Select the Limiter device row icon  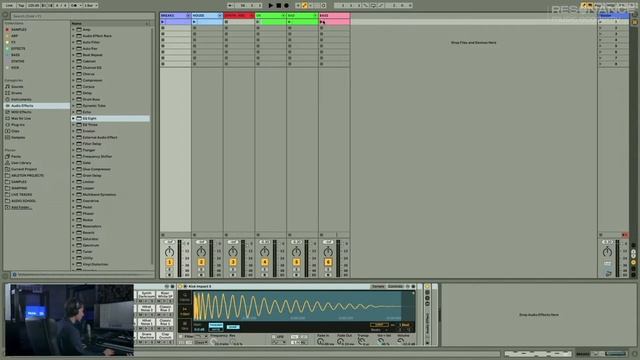coord(79,182)
